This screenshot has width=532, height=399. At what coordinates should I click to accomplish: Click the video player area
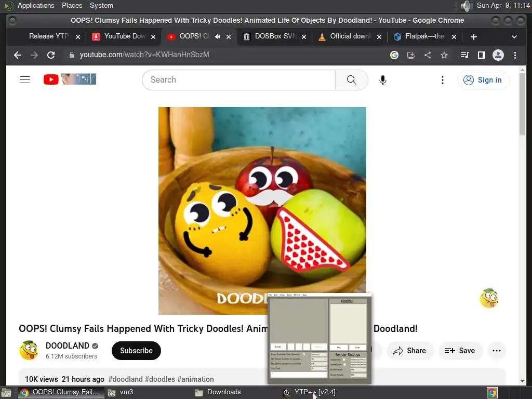click(262, 211)
